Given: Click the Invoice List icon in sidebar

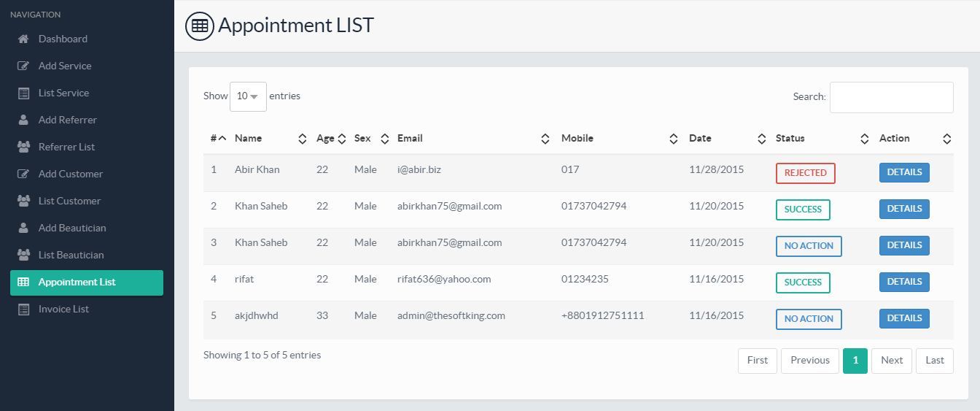Looking at the screenshot, I should [x=23, y=310].
